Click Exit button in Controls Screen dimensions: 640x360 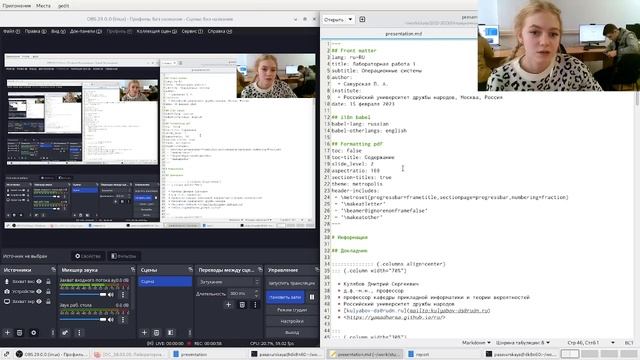tap(291, 333)
